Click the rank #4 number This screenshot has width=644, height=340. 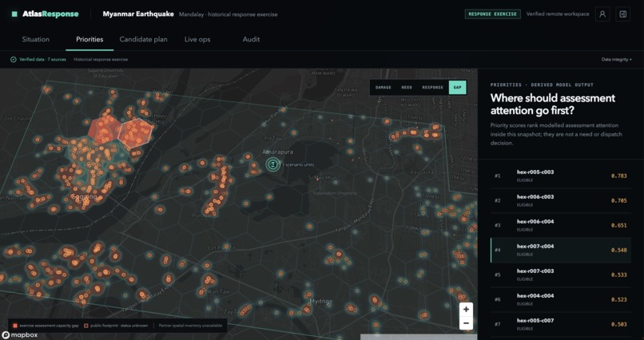[x=497, y=250]
